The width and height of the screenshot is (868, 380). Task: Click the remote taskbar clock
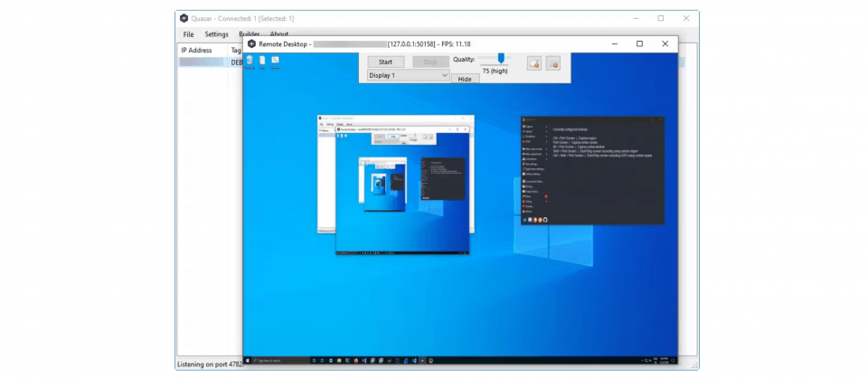click(x=663, y=361)
